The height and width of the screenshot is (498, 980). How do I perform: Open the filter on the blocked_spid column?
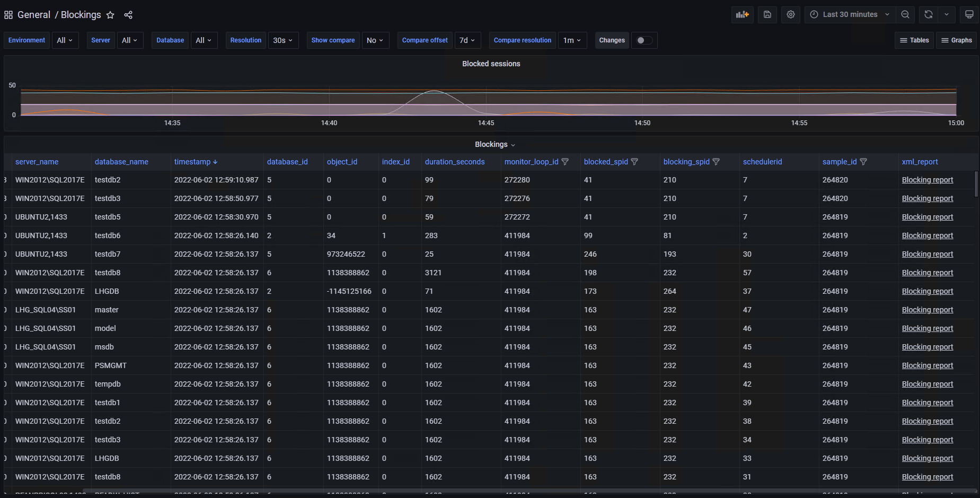click(634, 162)
